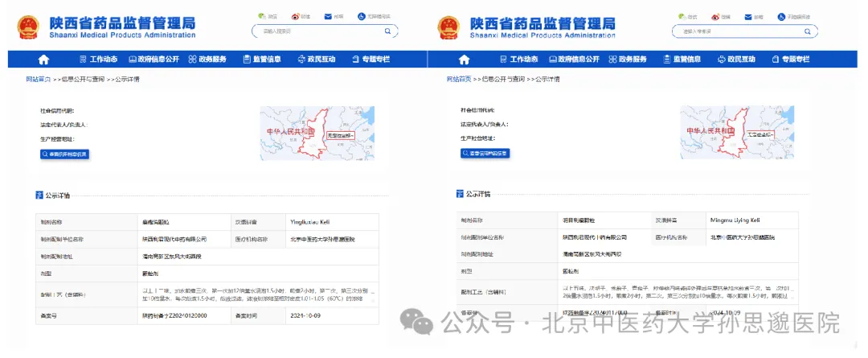Click red-bordered location label on right map

point(759,134)
